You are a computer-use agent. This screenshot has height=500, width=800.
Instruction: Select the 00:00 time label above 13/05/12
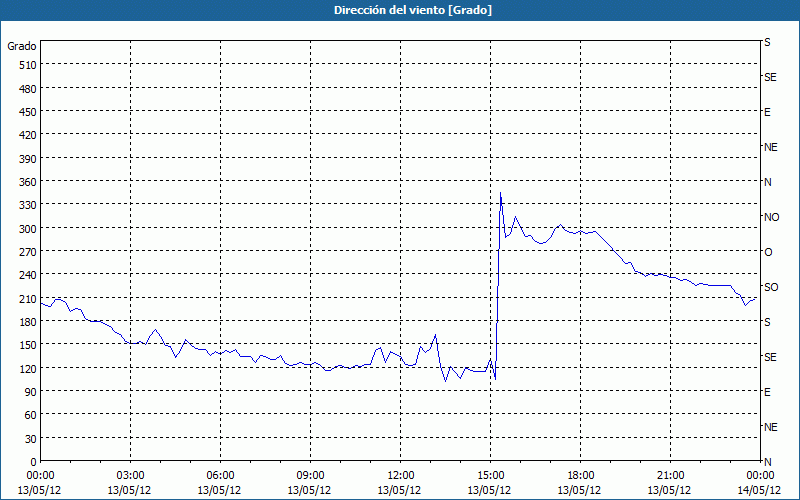40,476
